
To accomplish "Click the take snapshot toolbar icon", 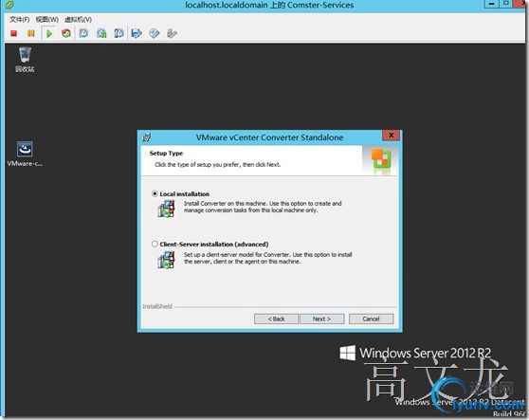I will (83, 33).
